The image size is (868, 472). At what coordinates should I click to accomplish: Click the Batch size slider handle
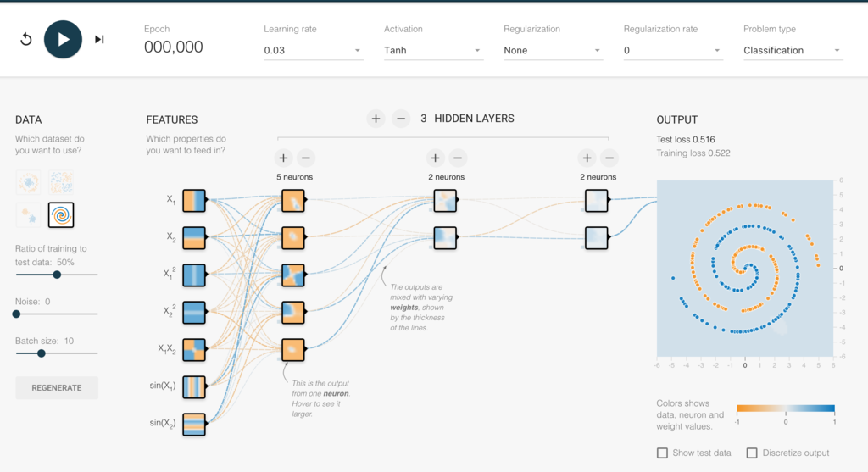42,353
